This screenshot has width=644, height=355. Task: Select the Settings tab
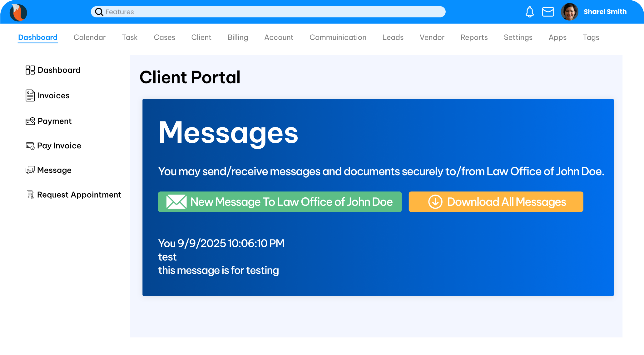coord(518,37)
